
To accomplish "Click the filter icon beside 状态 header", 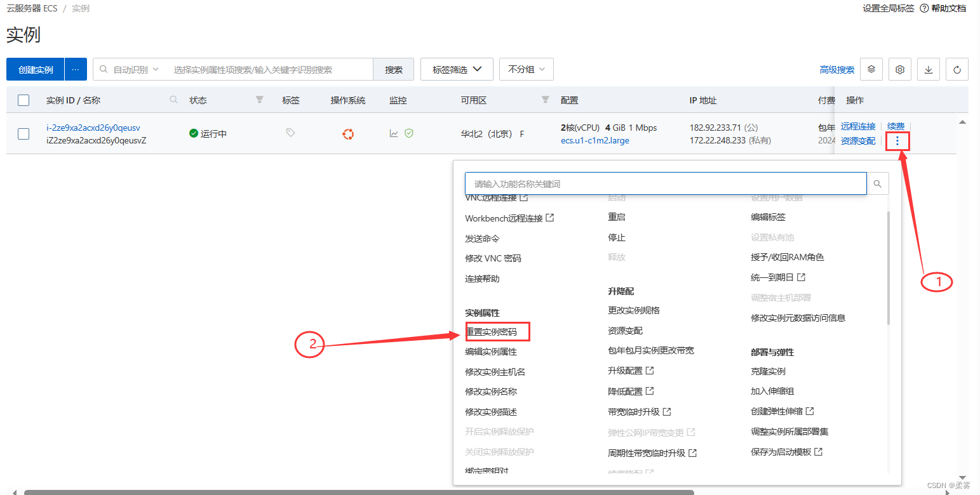I will (x=259, y=100).
